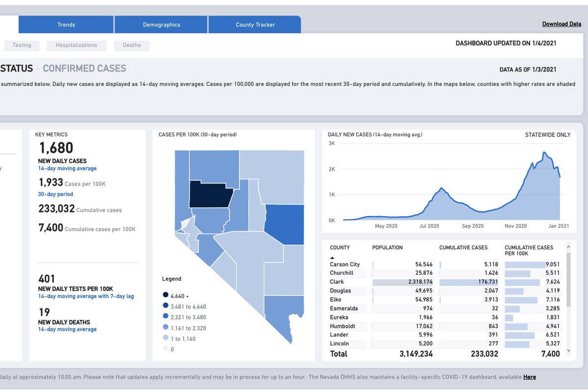Select the Deaths sub-tab

tap(132, 45)
